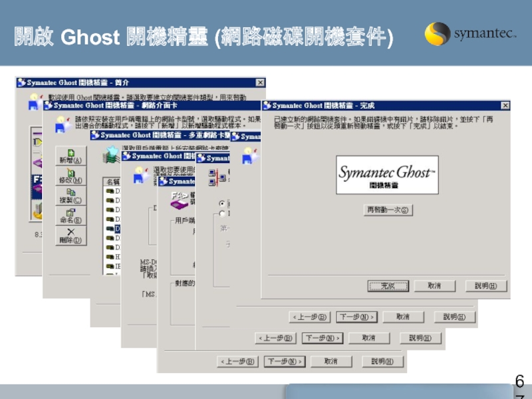Image resolution: width=532 pixels, height=399 pixels.
Task: Click the 再啟動一次(S) restart wizard button
Action: pyautogui.click(x=388, y=209)
